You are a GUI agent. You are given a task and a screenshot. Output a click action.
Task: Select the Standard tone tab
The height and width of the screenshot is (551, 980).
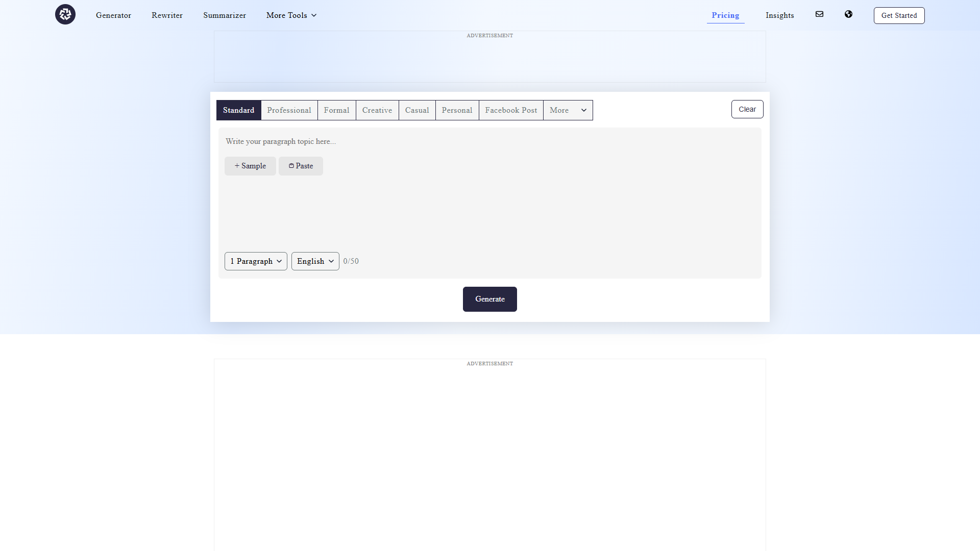tap(238, 110)
